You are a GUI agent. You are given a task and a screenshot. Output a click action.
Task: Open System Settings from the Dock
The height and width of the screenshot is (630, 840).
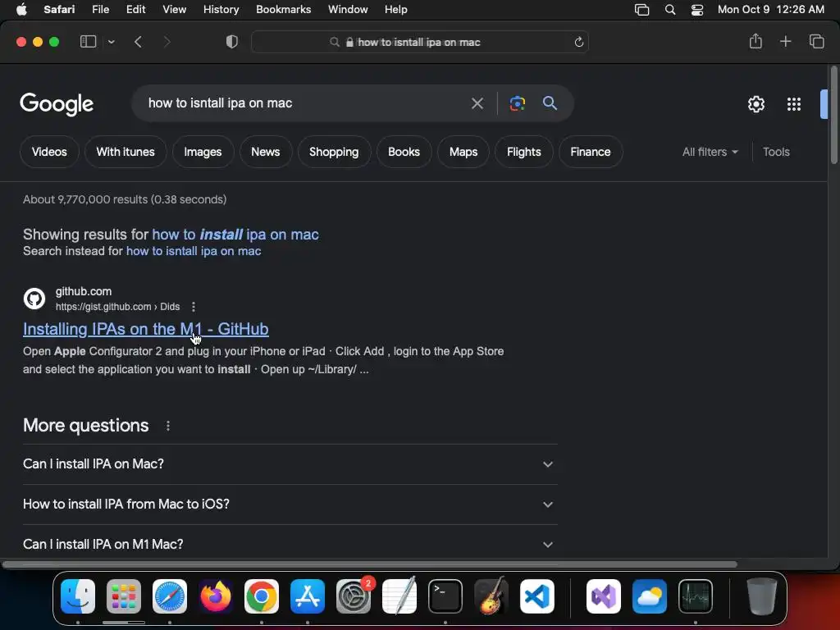click(x=354, y=596)
